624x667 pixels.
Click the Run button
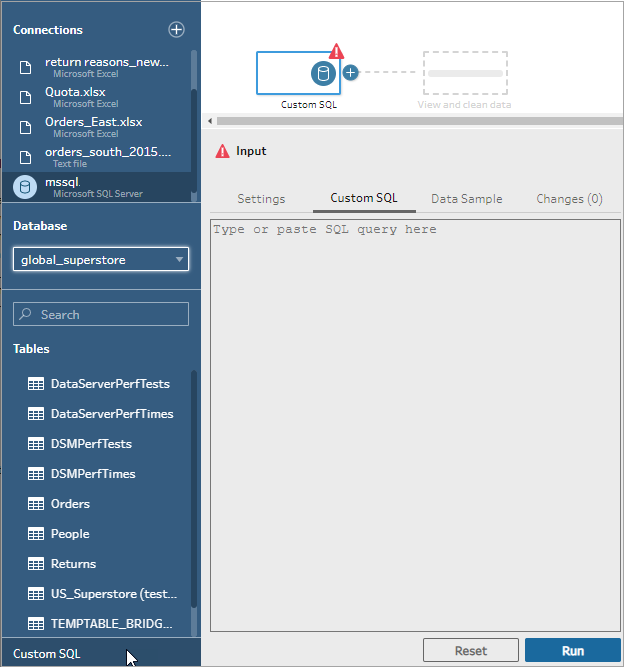click(573, 650)
